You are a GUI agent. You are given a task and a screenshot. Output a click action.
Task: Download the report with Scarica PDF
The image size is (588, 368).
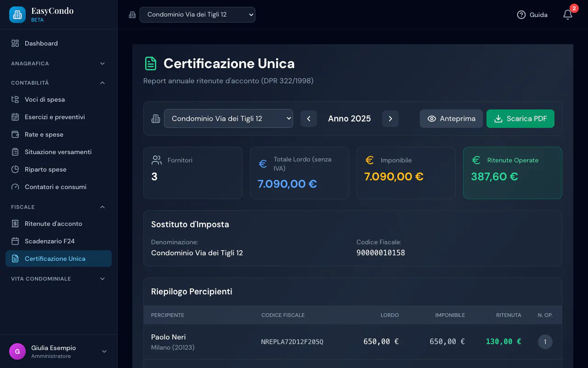click(x=520, y=119)
